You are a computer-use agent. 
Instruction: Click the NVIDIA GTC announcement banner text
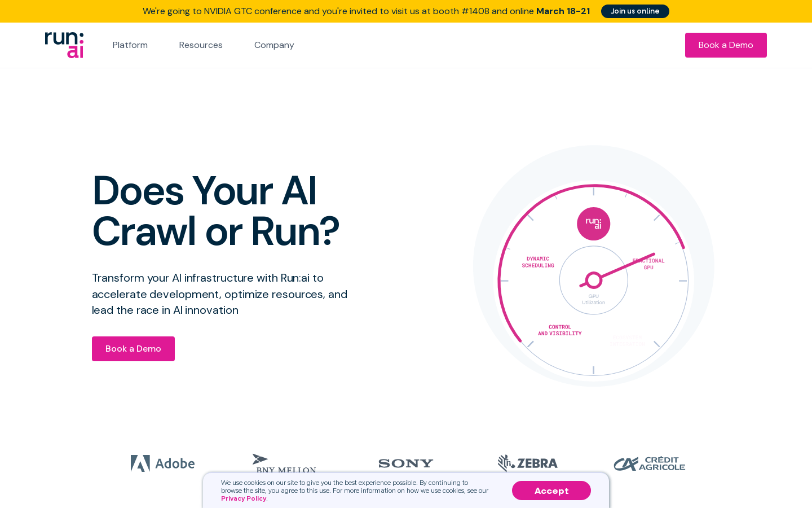click(x=366, y=11)
